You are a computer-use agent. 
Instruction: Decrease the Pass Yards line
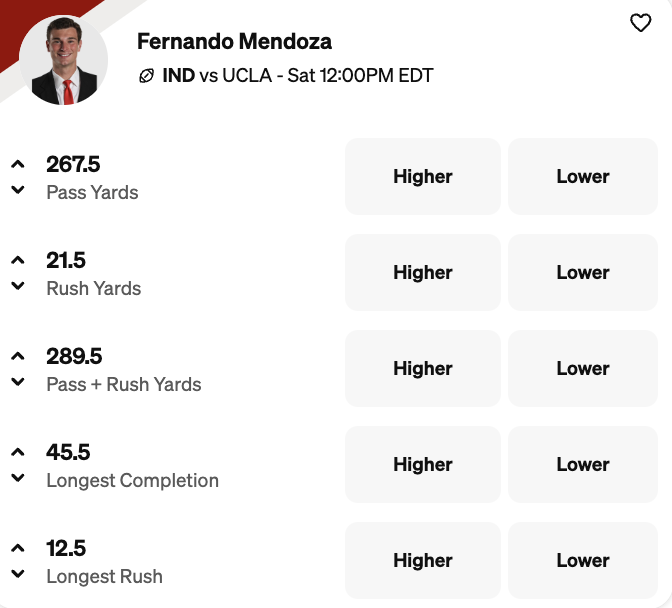click(18, 190)
